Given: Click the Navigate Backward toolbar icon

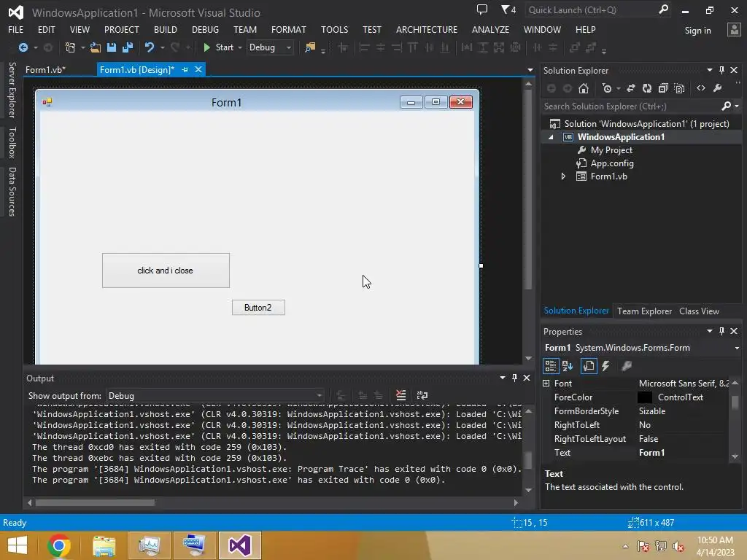Looking at the screenshot, I should (23, 47).
